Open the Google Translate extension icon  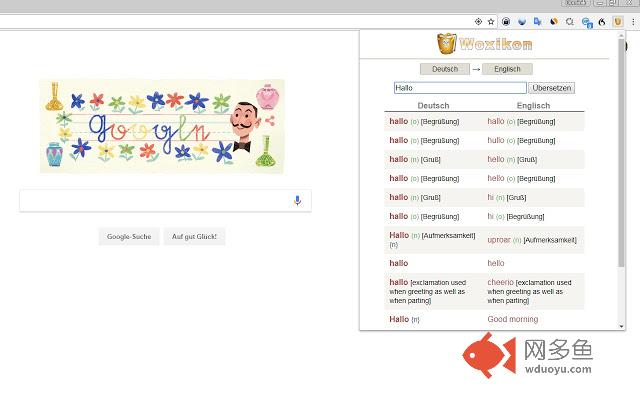538,21
